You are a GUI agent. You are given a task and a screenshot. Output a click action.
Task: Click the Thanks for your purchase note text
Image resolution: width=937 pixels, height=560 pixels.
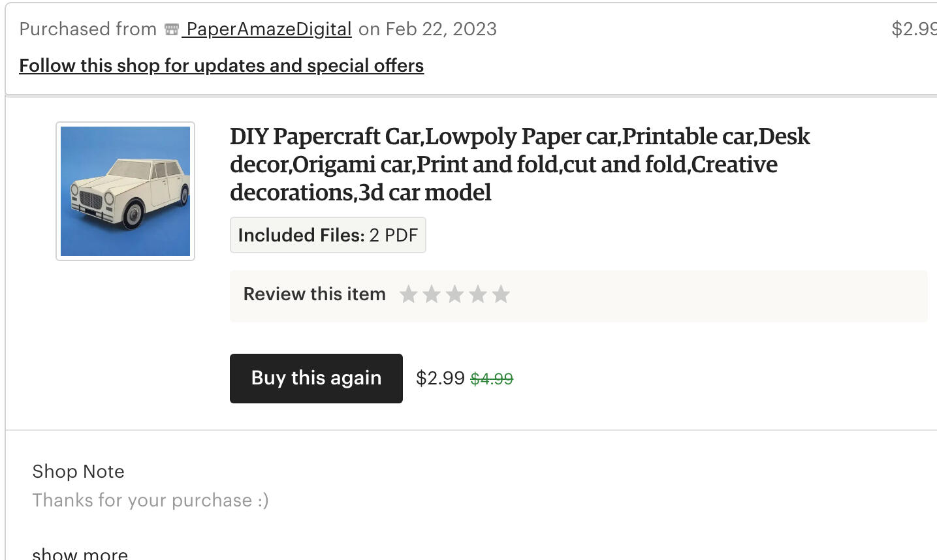click(x=150, y=500)
